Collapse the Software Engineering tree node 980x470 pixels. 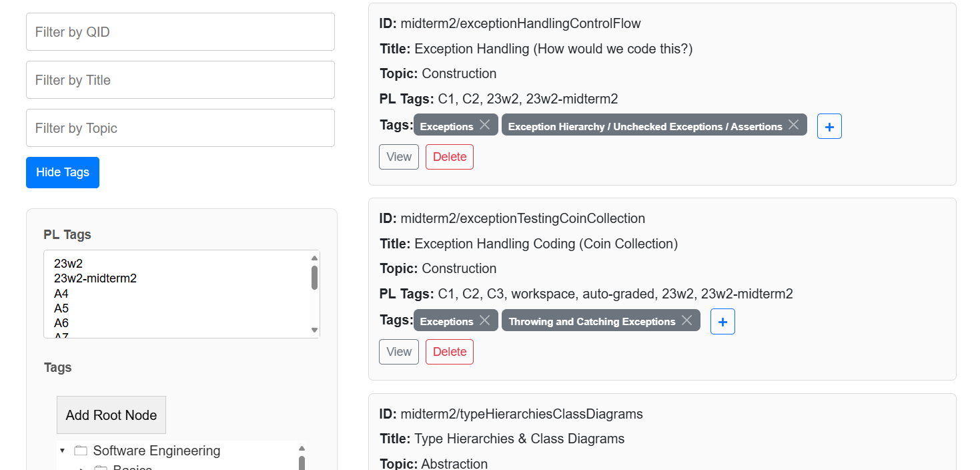(x=63, y=451)
